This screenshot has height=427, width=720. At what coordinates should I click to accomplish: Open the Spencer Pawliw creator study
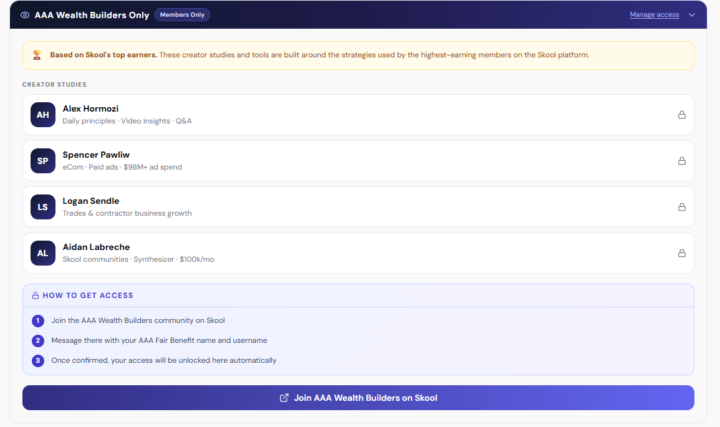click(x=358, y=161)
